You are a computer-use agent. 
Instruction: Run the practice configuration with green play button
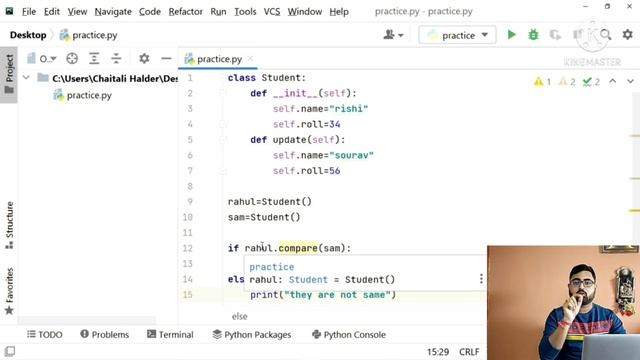click(511, 35)
